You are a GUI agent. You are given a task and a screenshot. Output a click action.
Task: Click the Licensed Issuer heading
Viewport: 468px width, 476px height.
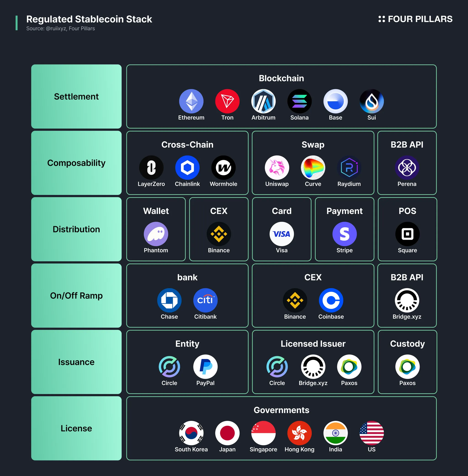click(313, 344)
